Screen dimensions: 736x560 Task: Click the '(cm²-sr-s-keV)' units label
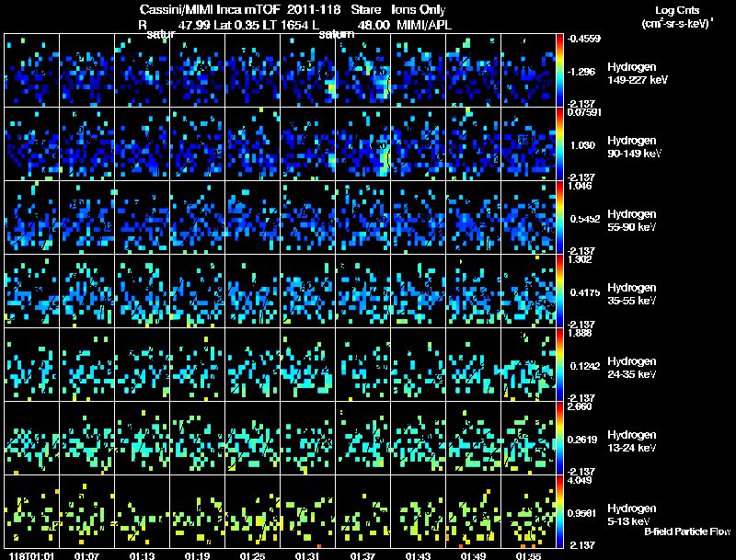point(677,24)
